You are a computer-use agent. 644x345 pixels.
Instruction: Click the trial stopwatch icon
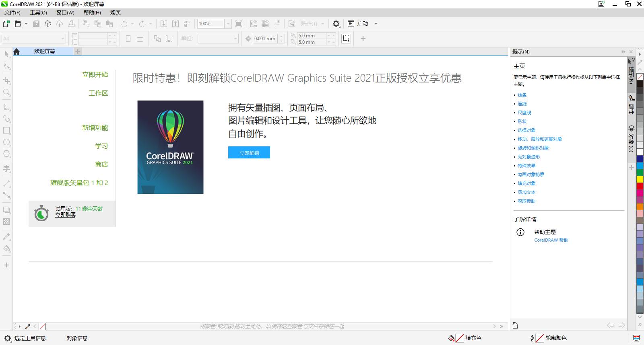tap(41, 213)
